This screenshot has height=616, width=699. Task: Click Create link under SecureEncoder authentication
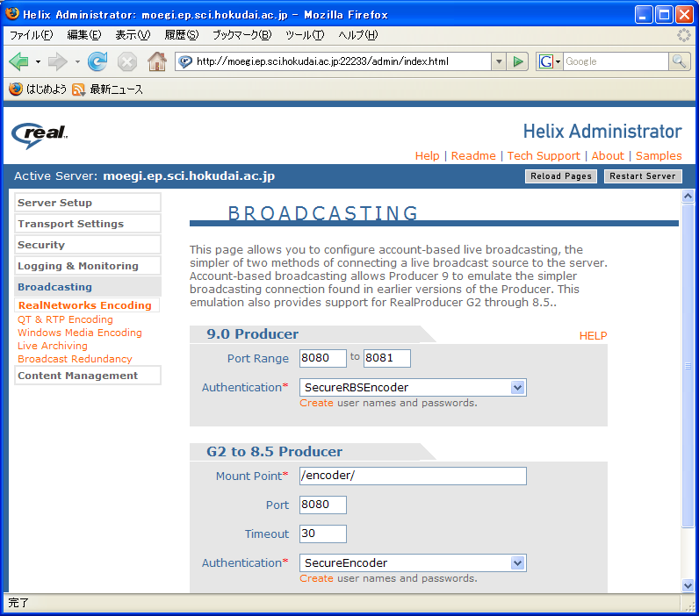point(316,578)
